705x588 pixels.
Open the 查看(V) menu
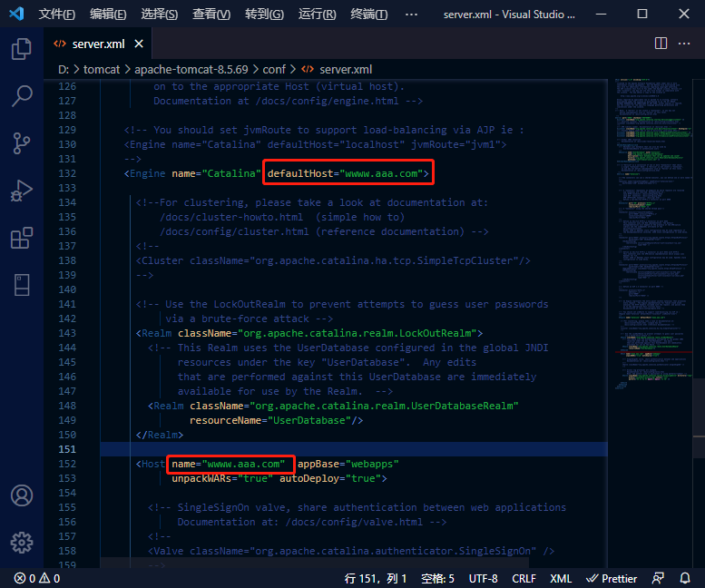click(211, 14)
